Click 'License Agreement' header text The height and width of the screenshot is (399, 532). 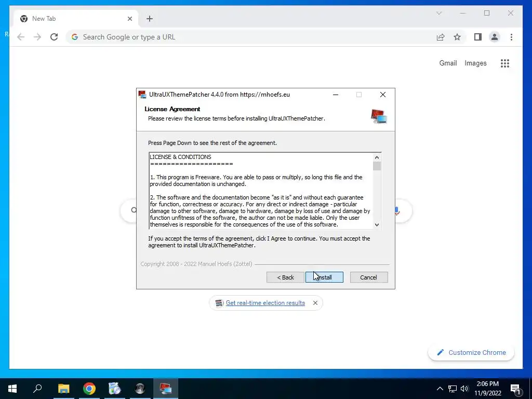(x=172, y=109)
